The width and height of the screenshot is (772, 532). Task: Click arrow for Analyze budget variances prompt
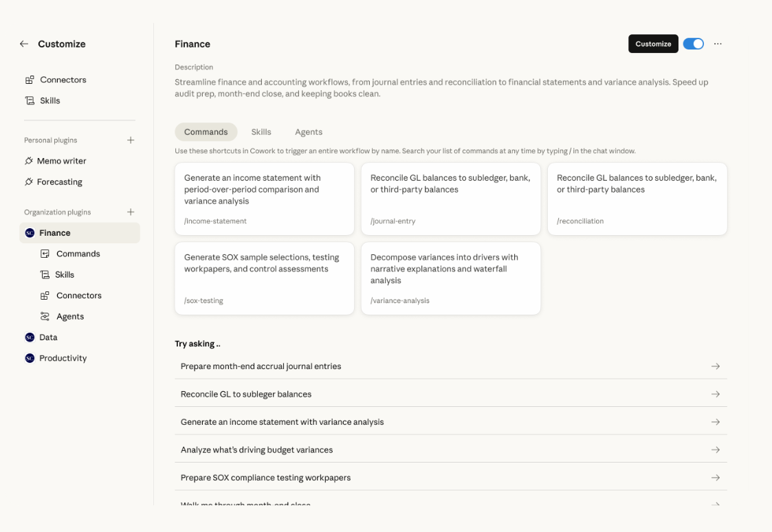coord(716,450)
